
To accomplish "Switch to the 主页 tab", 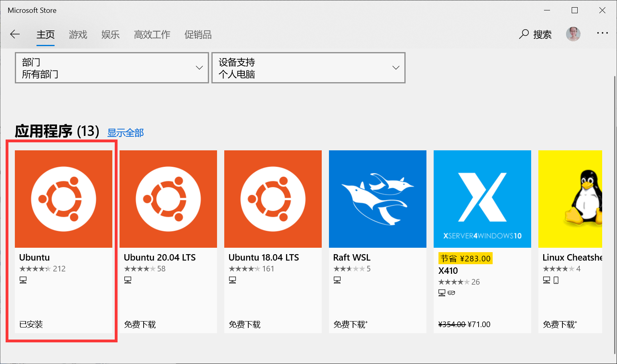I will point(45,35).
